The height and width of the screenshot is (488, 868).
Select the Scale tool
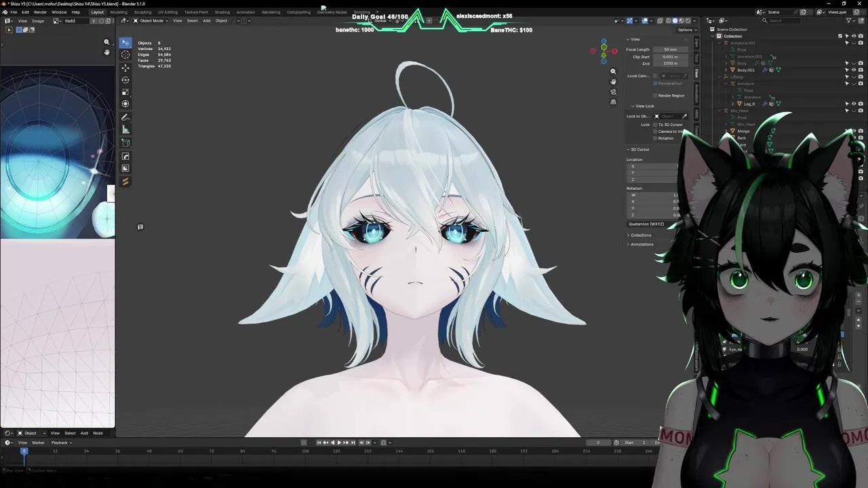[x=125, y=92]
